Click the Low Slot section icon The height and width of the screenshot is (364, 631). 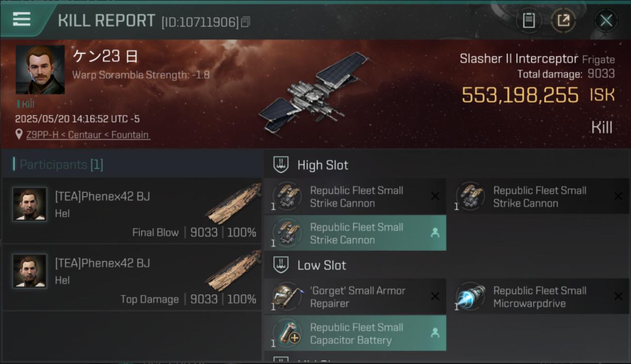click(x=281, y=265)
